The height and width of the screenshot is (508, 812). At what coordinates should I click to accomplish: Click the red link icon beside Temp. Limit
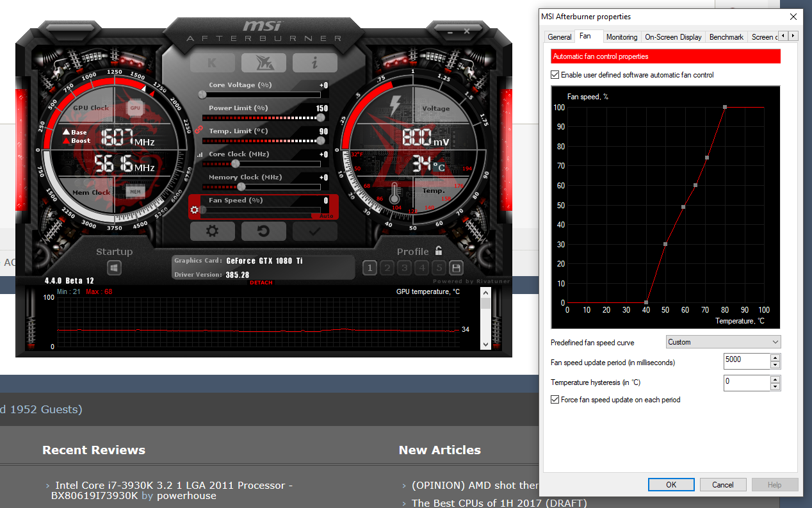tap(199, 130)
